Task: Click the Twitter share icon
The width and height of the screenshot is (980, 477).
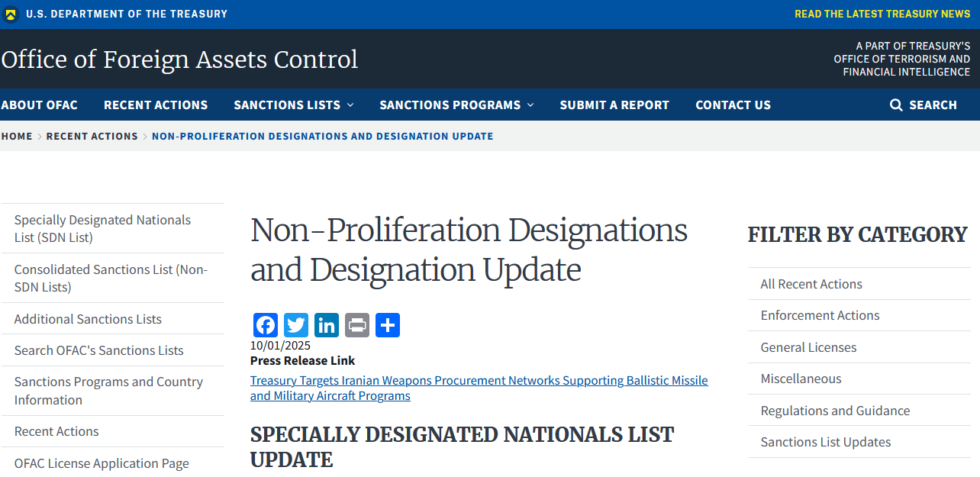Action: coord(296,325)
